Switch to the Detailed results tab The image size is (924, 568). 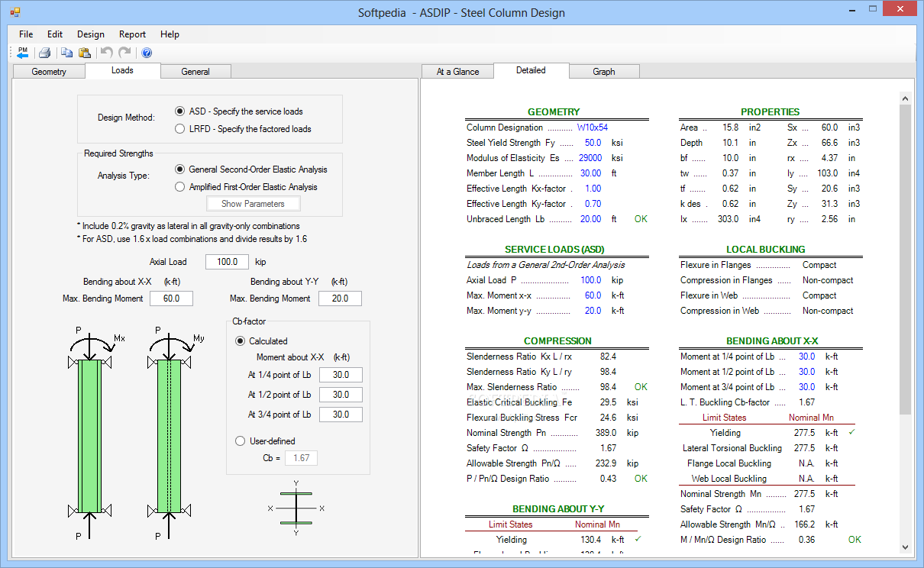pyautogui.click(x=531, y=70)
